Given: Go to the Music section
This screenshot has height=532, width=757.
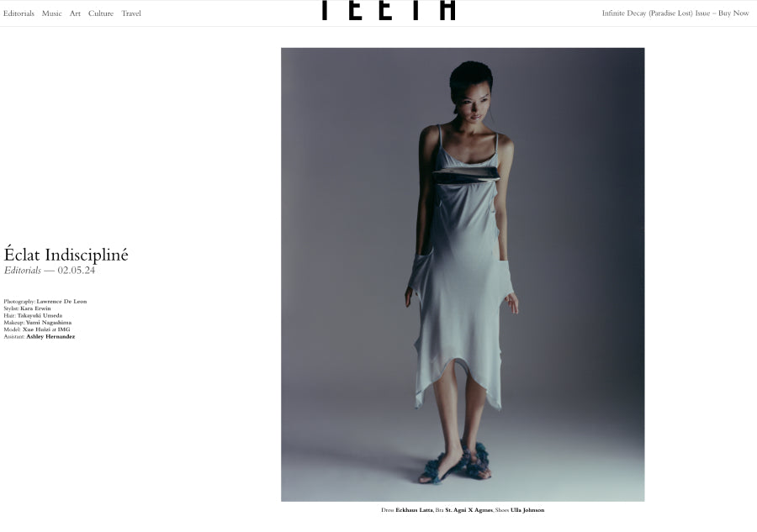Looking at the screenshot, I should coord(51,13).
